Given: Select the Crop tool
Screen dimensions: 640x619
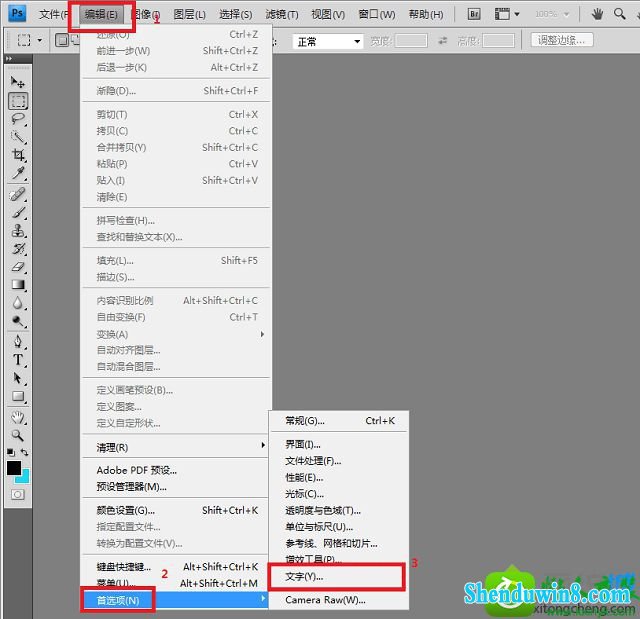Looking at the screenshot, I should 18,155.
